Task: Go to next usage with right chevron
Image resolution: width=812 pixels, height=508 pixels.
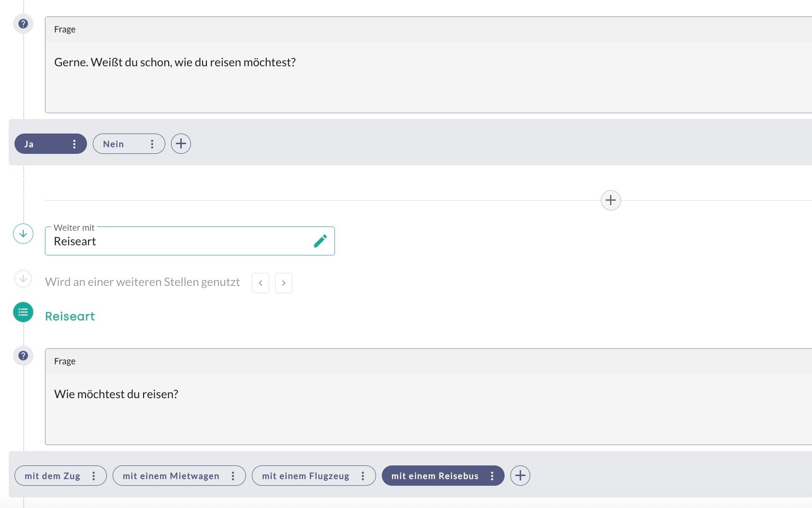Action: [284, 283]
